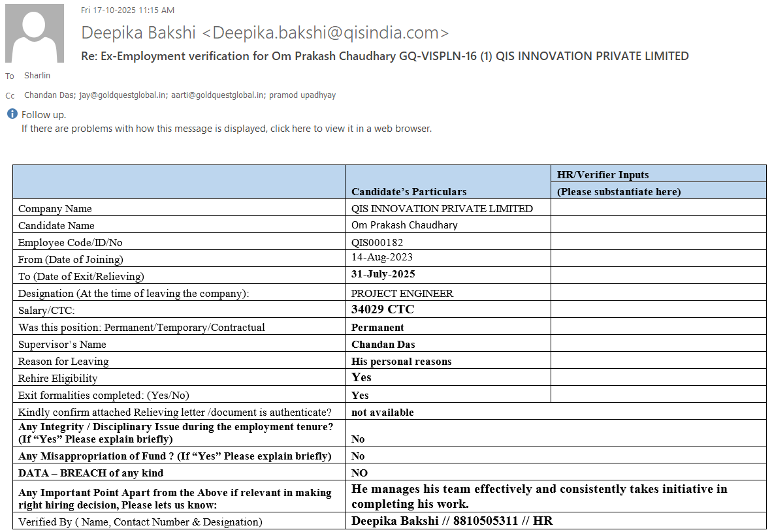Click the 'No' answer for Integrity issue
The width and height of the screenshot is (772, 532).
pyautogui.click(x=358, y=439)
